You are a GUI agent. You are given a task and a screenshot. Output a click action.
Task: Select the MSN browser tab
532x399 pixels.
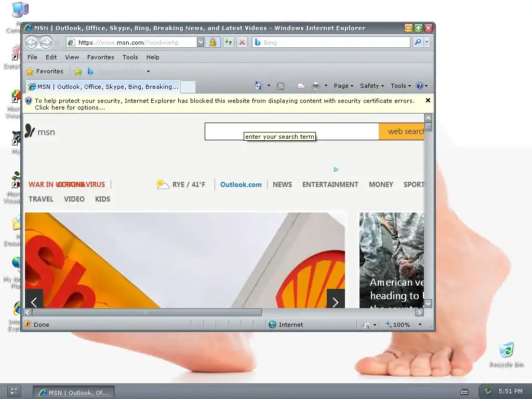tap(103, 87)
